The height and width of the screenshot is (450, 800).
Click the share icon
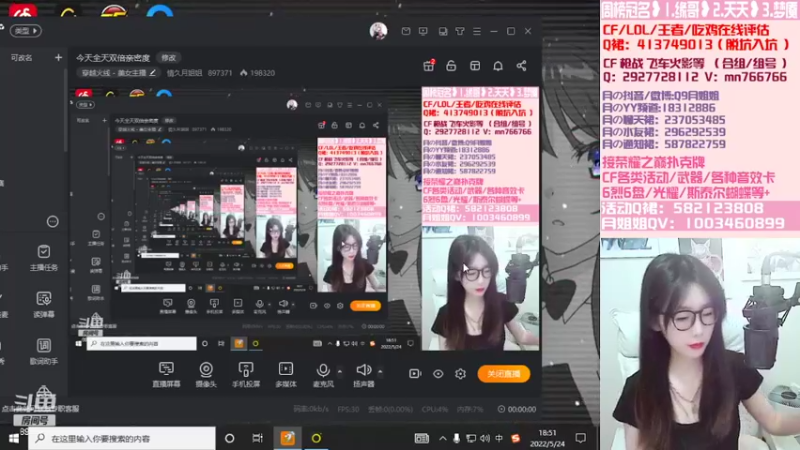coord(521,66)
